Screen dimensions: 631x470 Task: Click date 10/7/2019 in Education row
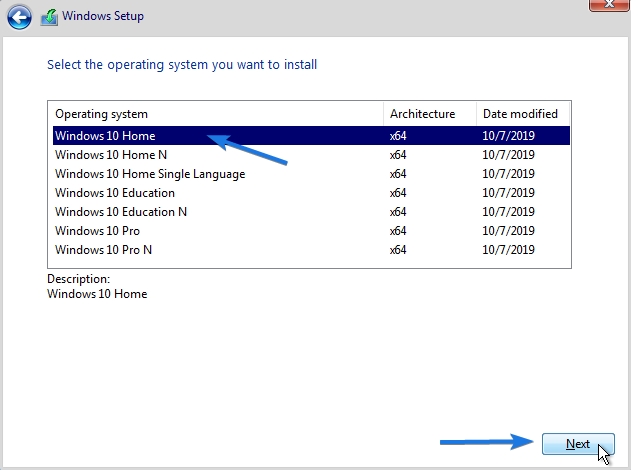click(508, 193)
